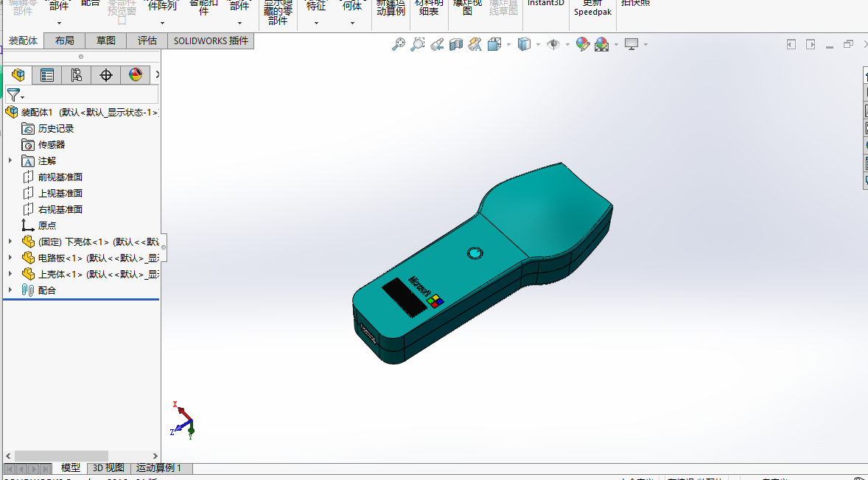This screenshot has width=868, height=480.
Task: Expand the 下壳体<1> component
Action: click(x=10, y=241)
